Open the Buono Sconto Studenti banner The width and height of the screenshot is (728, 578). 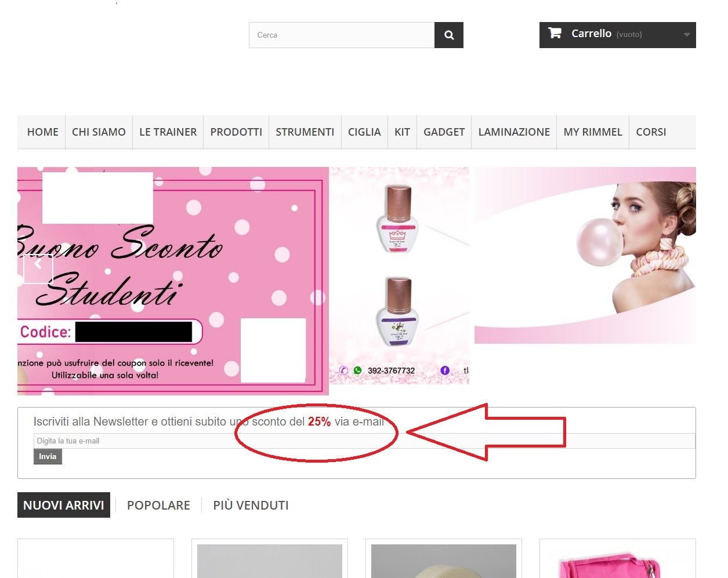click(x=173, y=281)
